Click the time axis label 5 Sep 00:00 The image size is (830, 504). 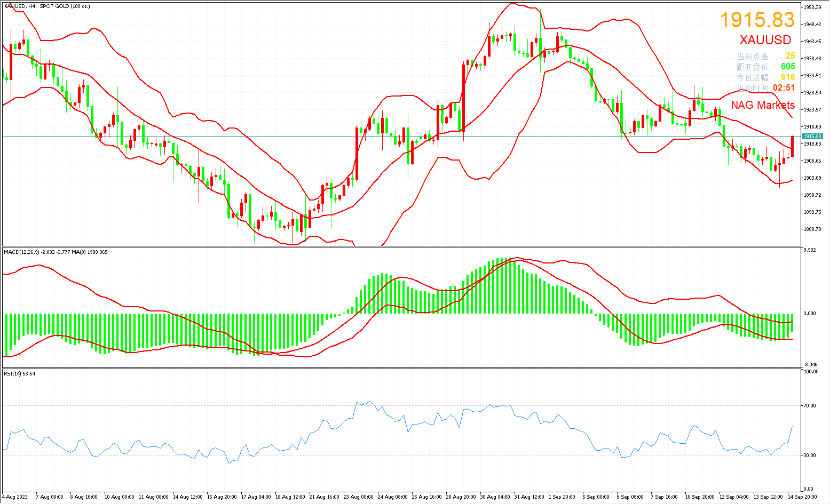click(597, 497)
